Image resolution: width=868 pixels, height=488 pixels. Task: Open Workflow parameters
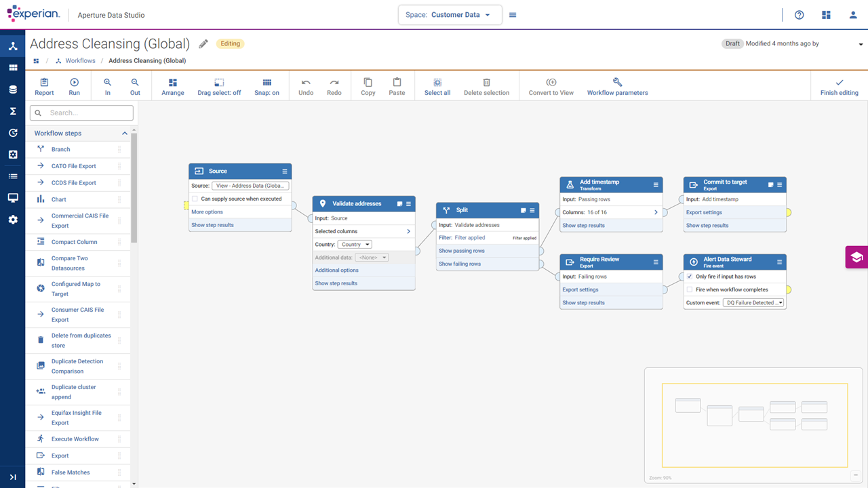(x=616, y=86)
